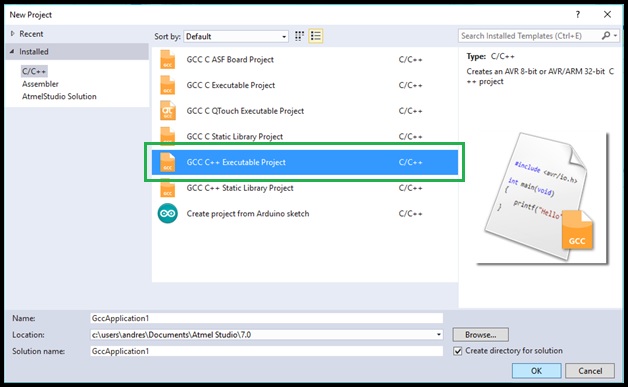Open the Location path dropdown arrow

click(439, 335)
